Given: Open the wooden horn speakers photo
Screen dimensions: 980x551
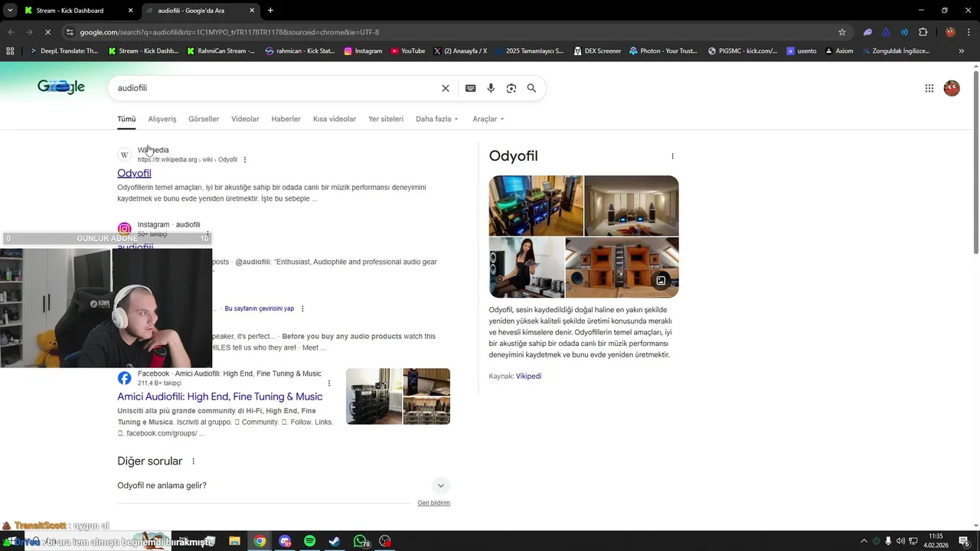Looking at the screenshot, I should tap(622, 268).
